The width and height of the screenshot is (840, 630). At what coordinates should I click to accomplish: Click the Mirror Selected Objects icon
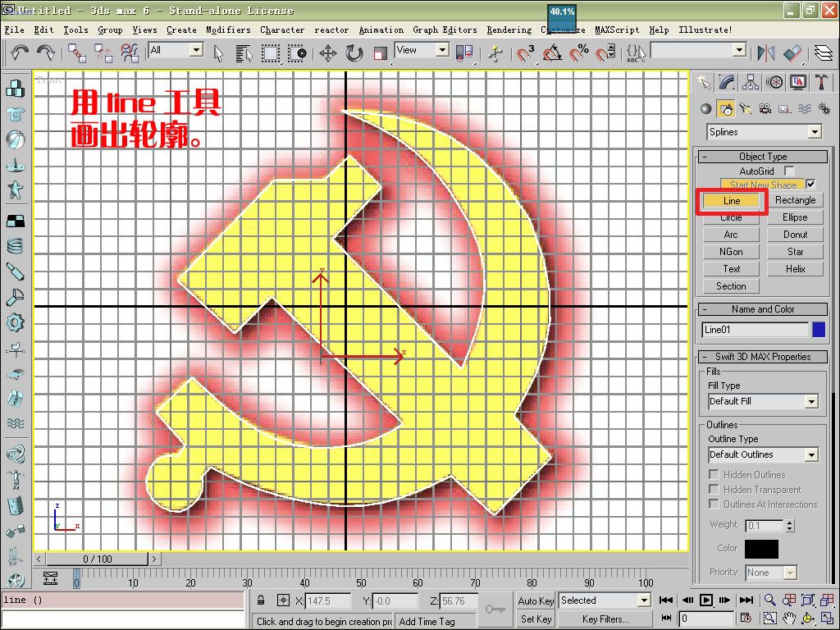pos(766,53)
